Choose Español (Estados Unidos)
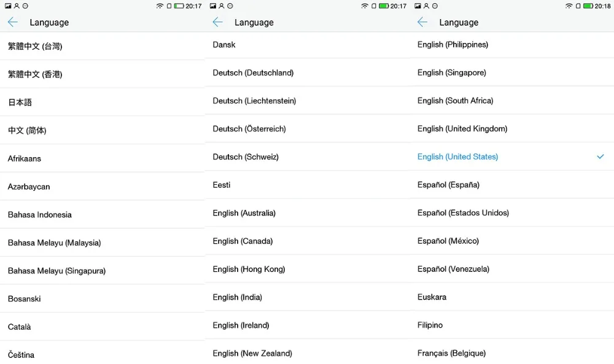 click(x=512, y=213)
